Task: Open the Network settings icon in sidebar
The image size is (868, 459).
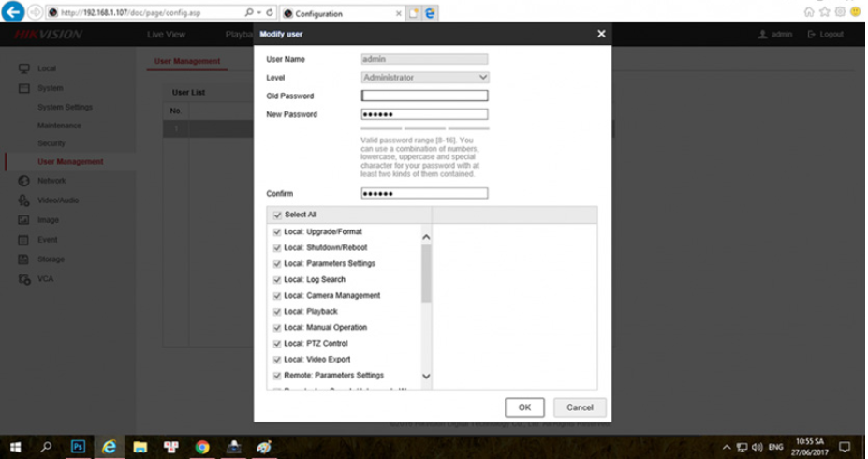Action: 23,181
